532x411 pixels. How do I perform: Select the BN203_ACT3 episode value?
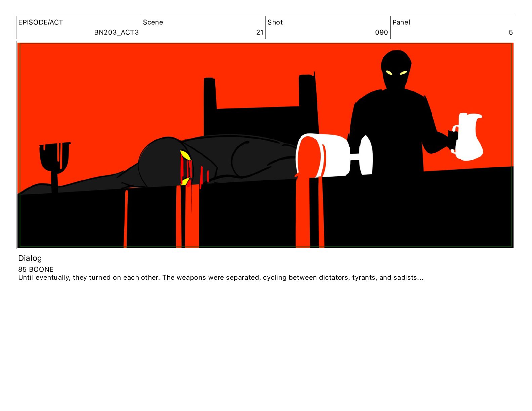[x=116, y=33]
